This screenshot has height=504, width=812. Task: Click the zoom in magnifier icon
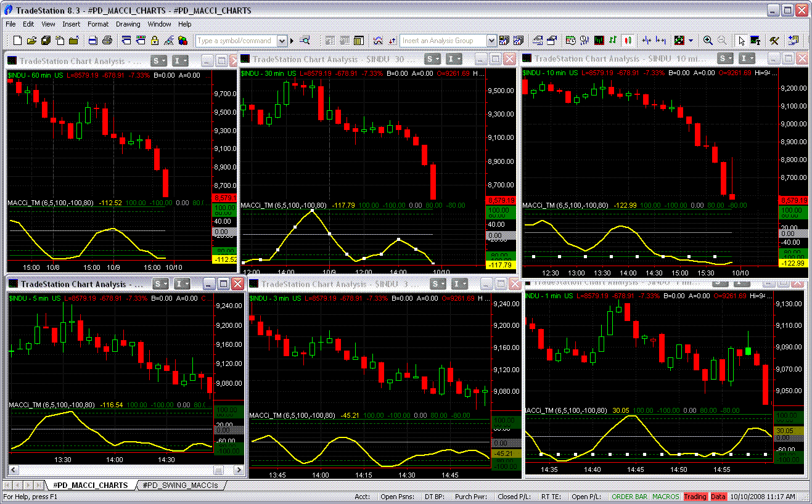tap(708, 41)
